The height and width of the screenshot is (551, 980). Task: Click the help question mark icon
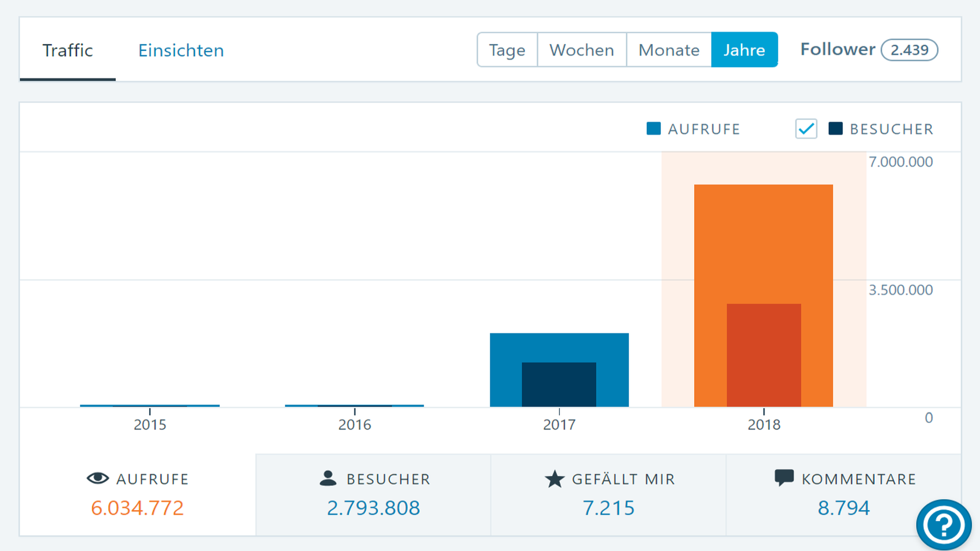click(943, 524)
